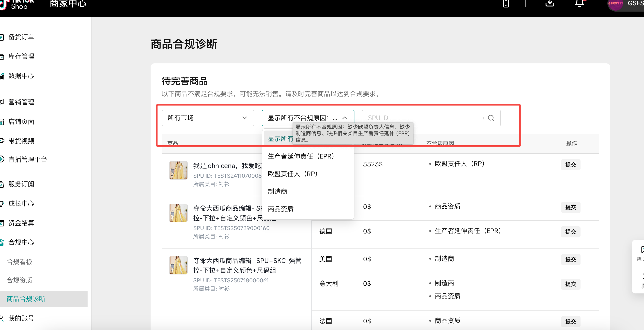This screenshot has width=644, height=330.
Task: Open the mobile phone icon
Action: click(x=506, y=3)
